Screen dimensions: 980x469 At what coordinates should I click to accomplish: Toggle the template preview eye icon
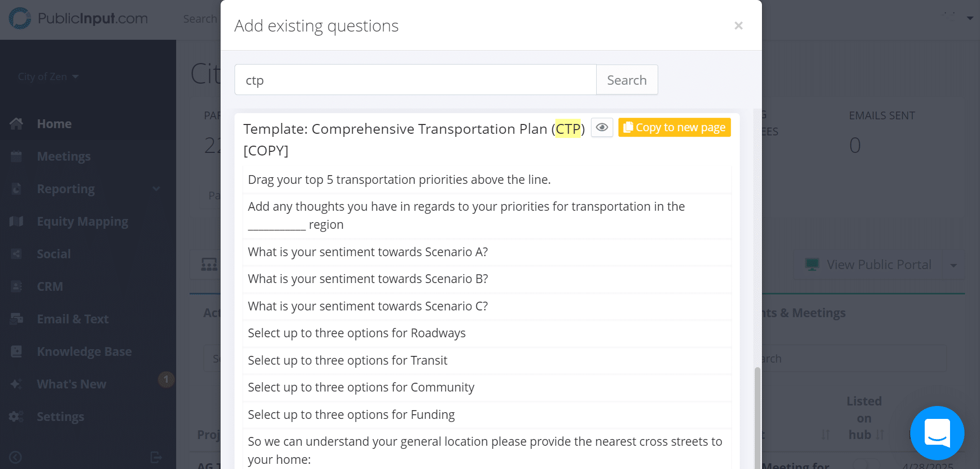[x=601, y=127]
